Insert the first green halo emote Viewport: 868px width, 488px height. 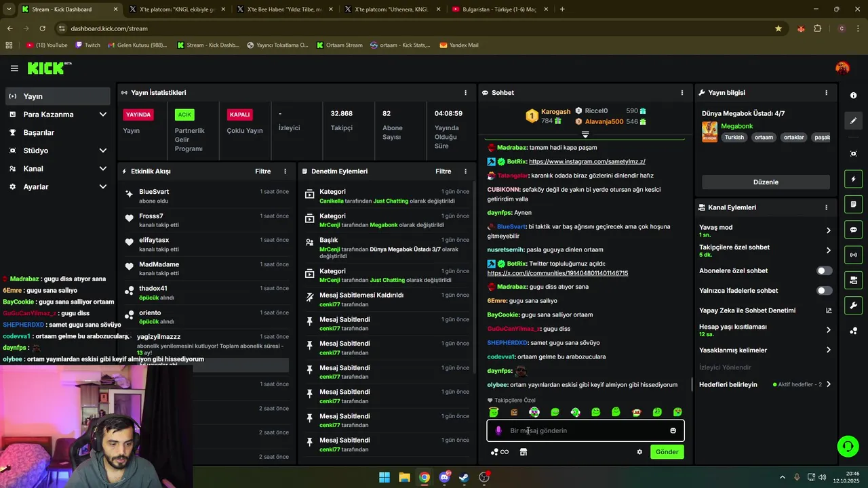click(494, 412)
